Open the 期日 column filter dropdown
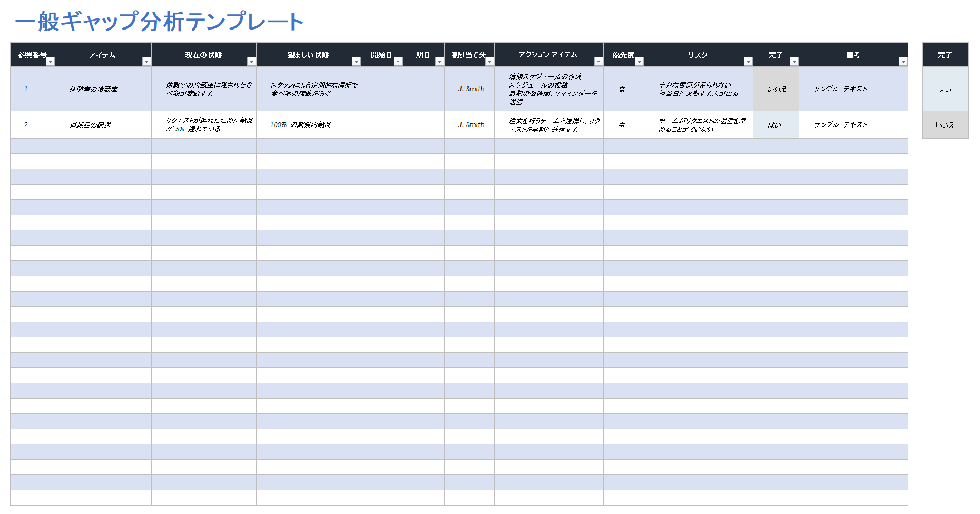This screenshot has height=514, width=980. pos(439,62)
